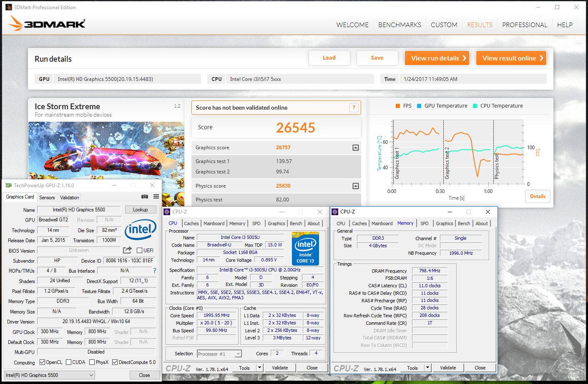Viewport: 588px width, 384px height.
Task: Click the GPU-Z title bar app icon
Action: click(x=8, y=186)
